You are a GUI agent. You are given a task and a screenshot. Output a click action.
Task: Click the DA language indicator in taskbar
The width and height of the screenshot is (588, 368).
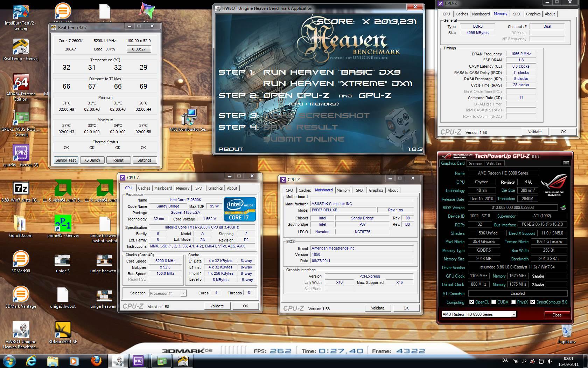coord(505,360)
